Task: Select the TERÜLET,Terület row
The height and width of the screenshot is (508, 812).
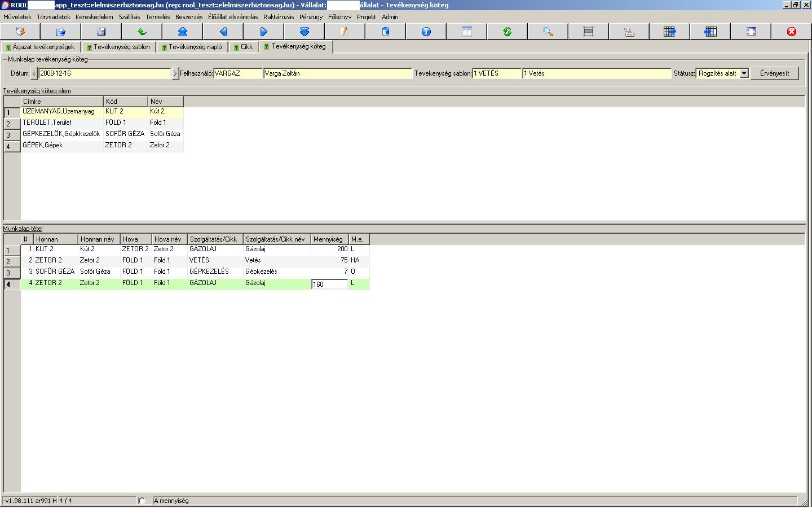Action: click(x=62, y=123)
